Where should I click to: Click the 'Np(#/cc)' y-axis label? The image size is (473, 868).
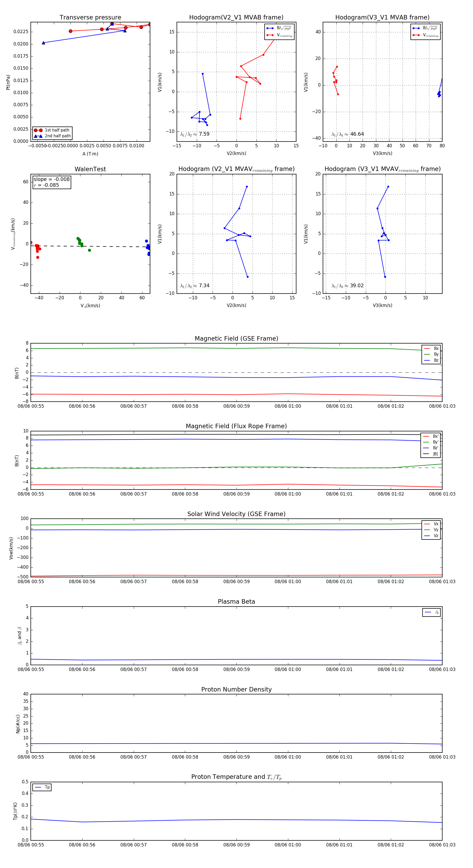18,724
